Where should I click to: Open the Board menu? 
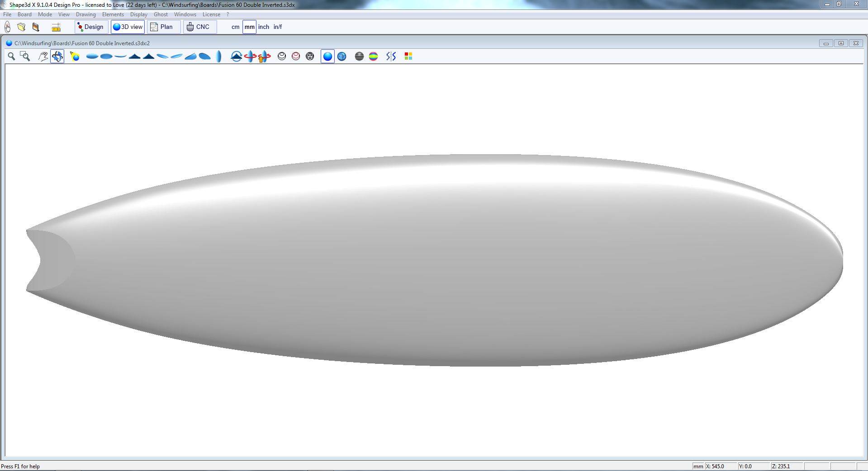click(x=24, y=14)
